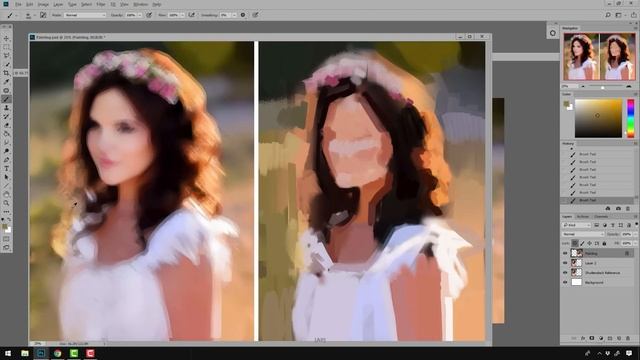Delete layer with trash icon

point(628,338)
